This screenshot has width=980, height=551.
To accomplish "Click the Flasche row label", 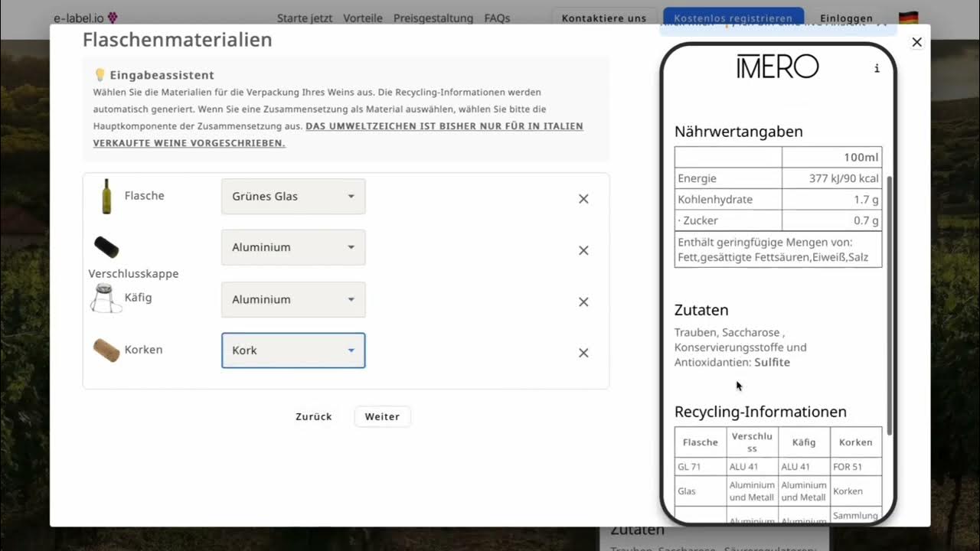I will click(x=145, y=196).
